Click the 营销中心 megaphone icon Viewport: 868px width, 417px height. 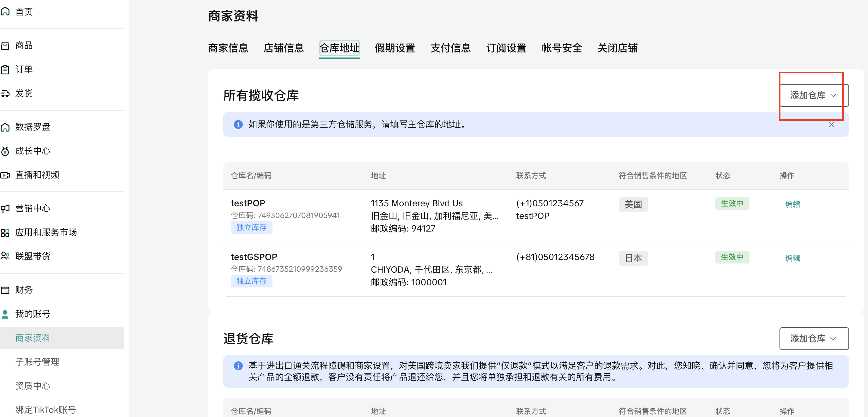5,209
